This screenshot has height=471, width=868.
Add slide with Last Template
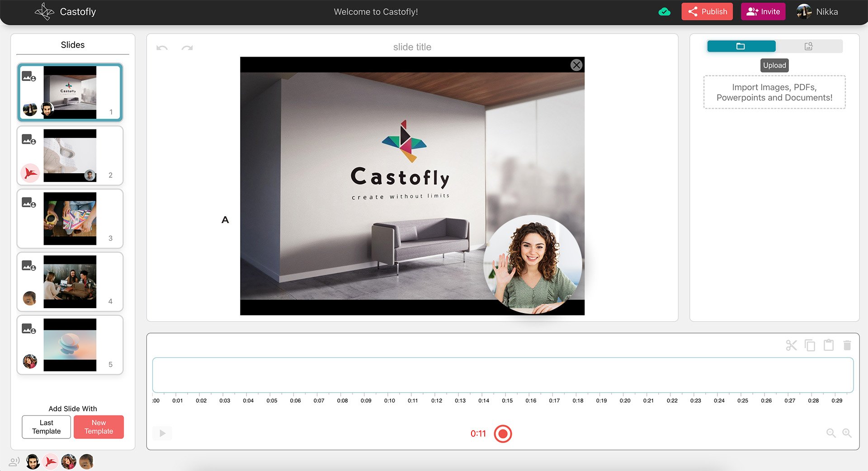(x=46, y=427)
